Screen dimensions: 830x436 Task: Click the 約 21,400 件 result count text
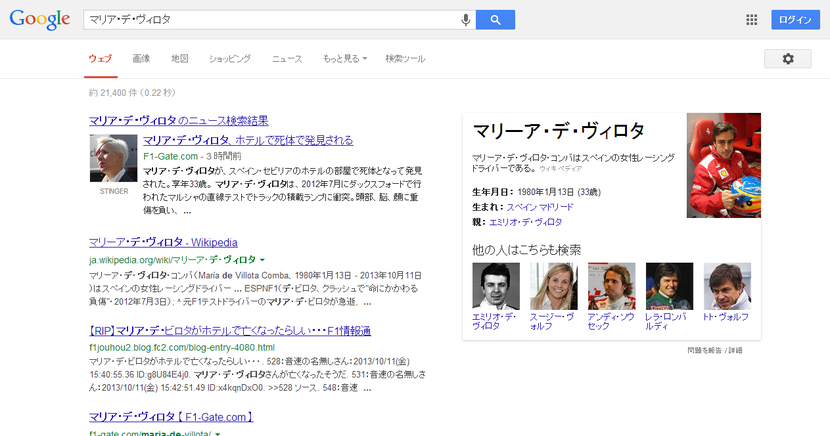[132, 93]
